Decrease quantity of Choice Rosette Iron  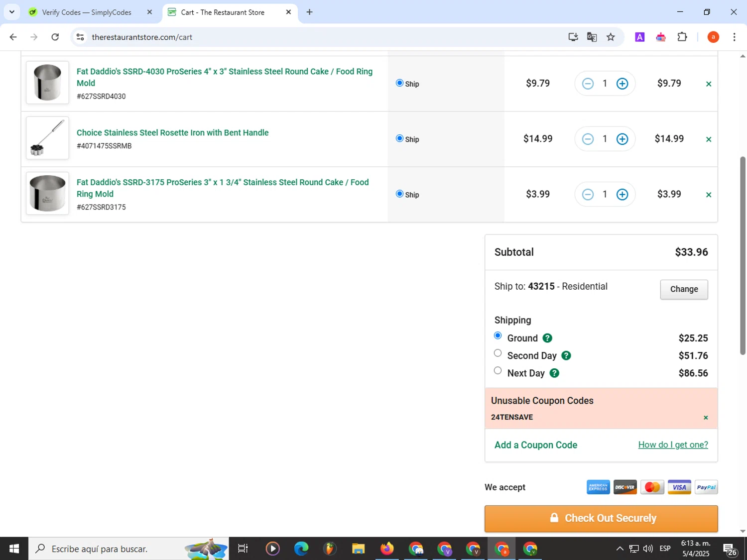coord(588,139)
